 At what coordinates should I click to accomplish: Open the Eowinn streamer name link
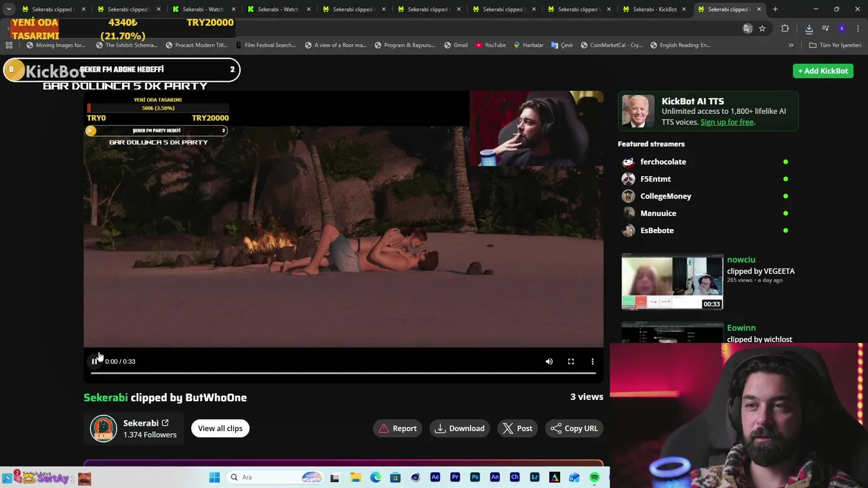pos(741,328)
